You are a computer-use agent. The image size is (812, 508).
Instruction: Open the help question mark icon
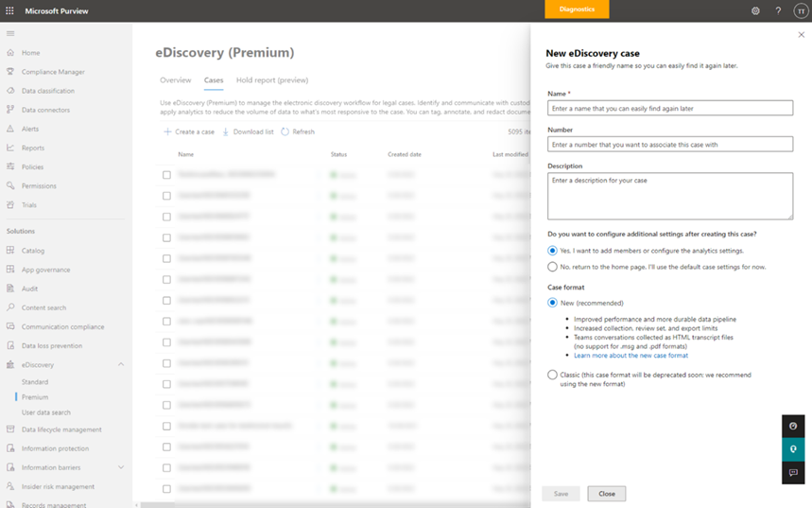pos(778,11)
